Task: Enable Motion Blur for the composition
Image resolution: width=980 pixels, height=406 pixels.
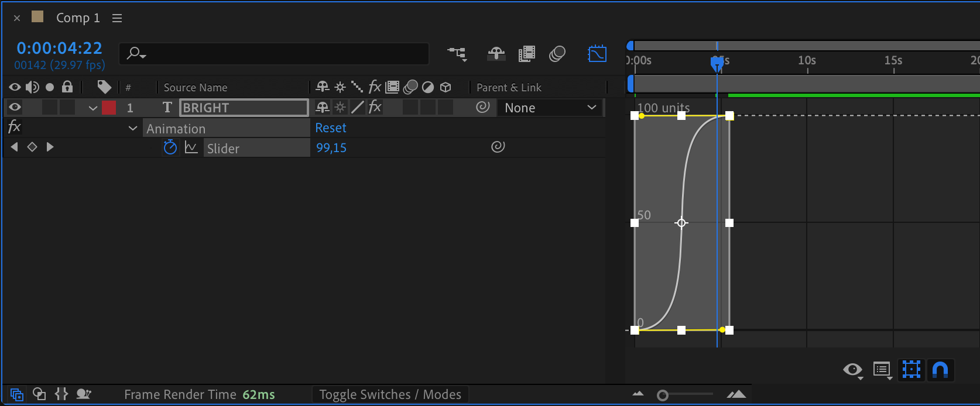Action: (557, 54)
